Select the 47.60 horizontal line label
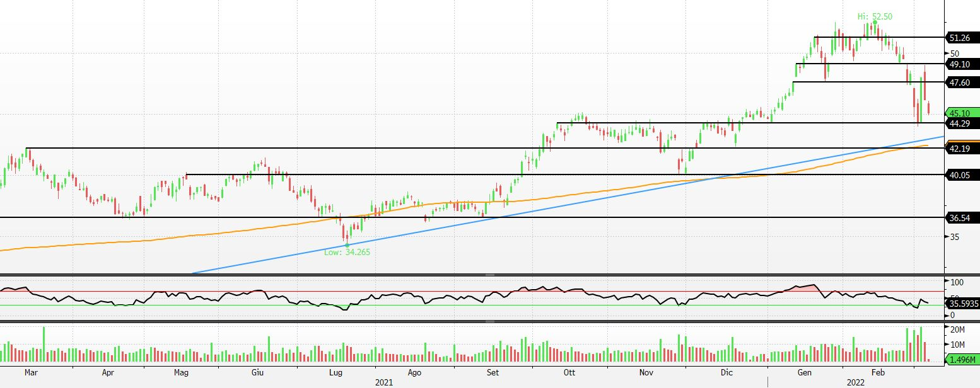 pyautogui.click(x=962, y=83)
